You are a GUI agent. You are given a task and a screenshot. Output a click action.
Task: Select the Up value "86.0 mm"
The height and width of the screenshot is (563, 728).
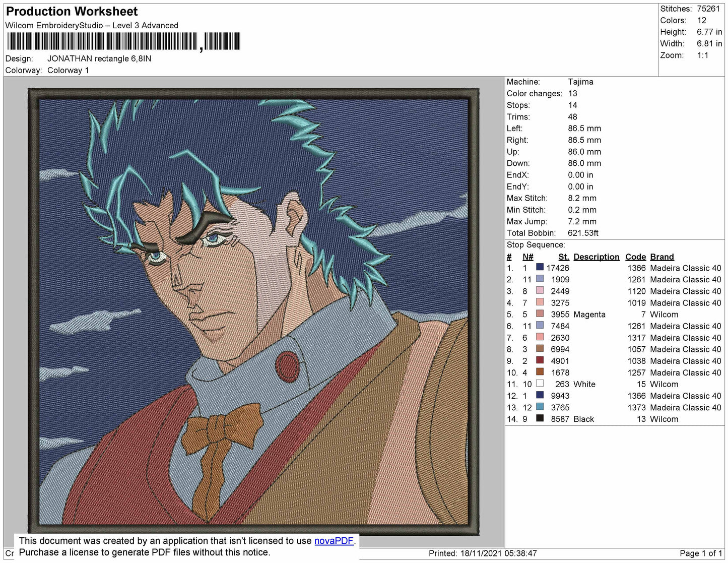(x=584, y=151)
